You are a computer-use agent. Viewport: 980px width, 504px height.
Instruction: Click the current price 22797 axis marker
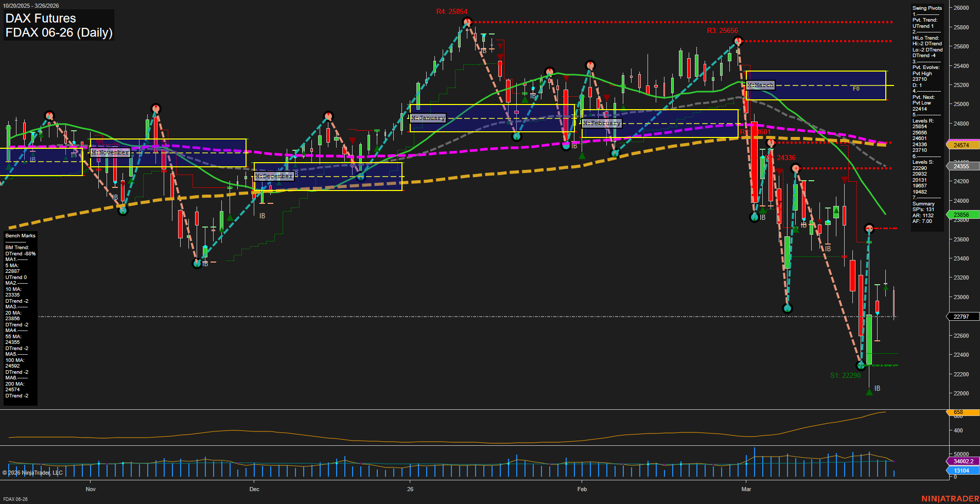point(962,317)
